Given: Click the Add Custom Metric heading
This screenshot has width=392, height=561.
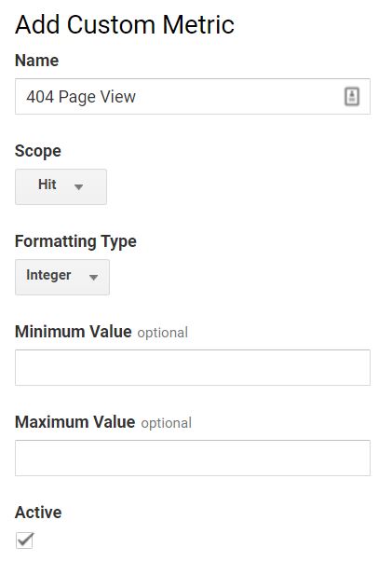Looking at the screenshot, I should tap(125, 25).
